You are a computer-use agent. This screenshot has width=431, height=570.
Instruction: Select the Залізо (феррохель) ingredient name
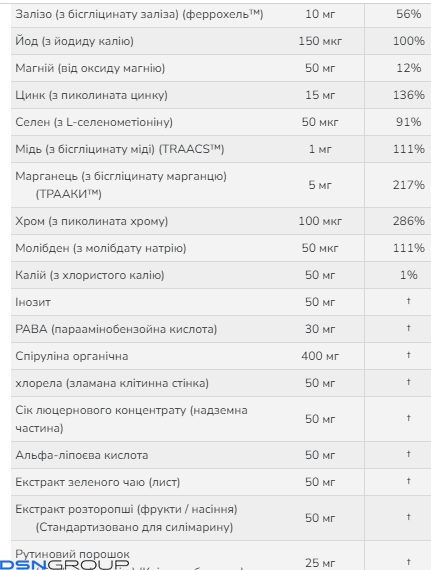(x=139, y=14)
